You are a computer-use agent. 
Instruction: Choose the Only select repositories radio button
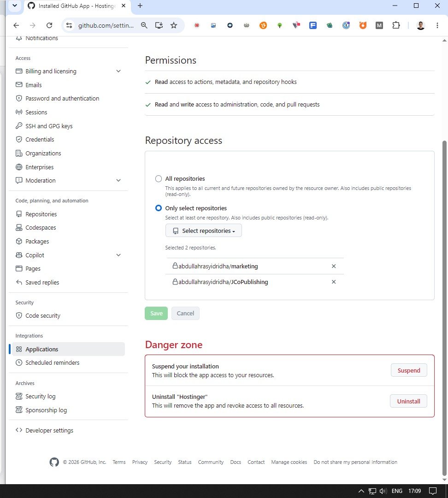[x=159, y=208]
